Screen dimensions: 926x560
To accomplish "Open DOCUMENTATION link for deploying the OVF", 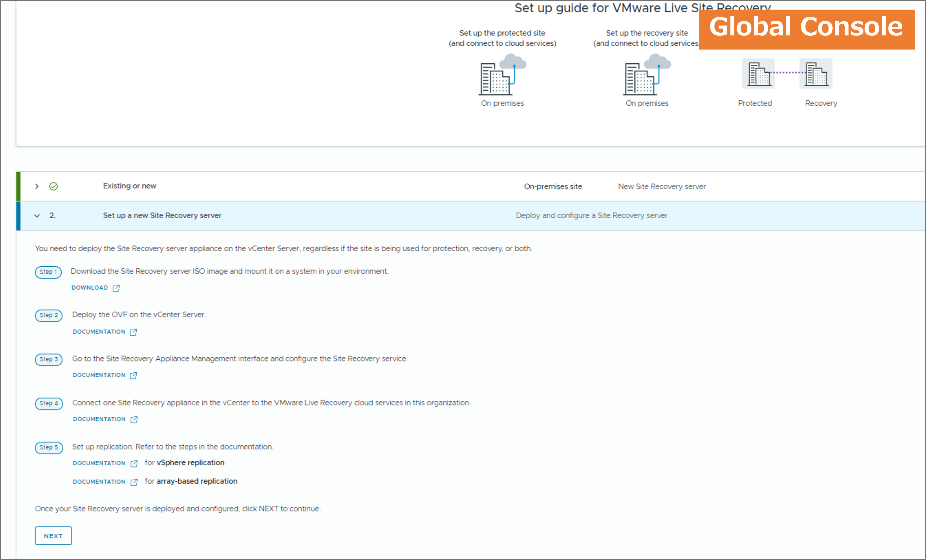I will point(99,331).
